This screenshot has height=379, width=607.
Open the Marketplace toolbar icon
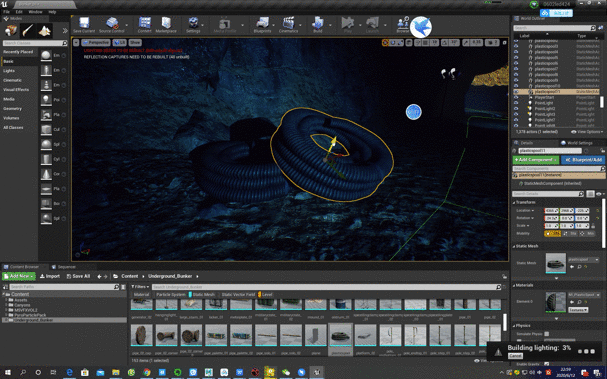click(x=166, y=23)
